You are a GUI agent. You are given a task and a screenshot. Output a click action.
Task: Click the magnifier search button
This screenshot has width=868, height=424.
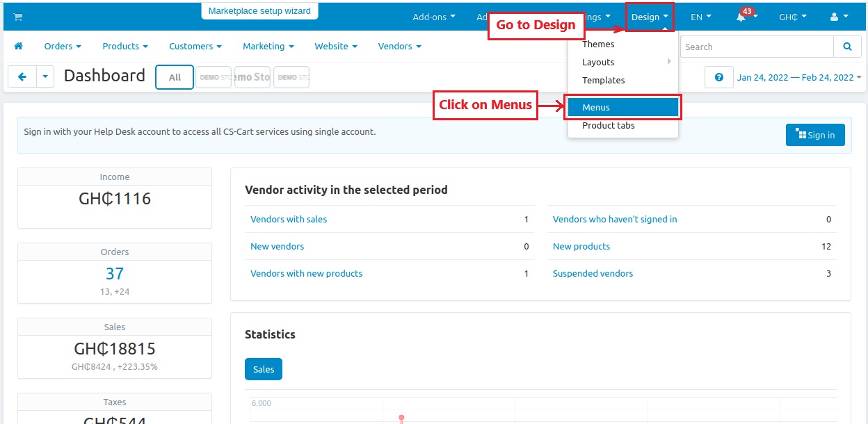click(846, 47)
